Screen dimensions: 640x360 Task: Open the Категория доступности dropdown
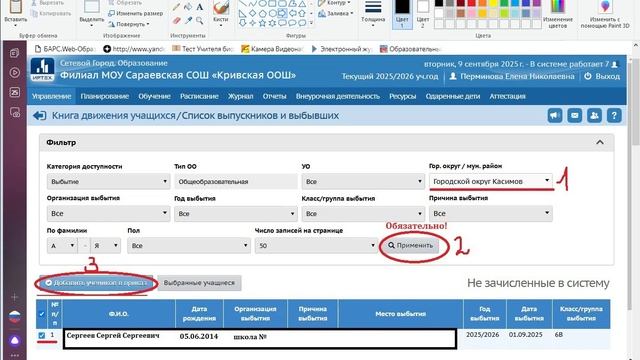coord(108,181)
